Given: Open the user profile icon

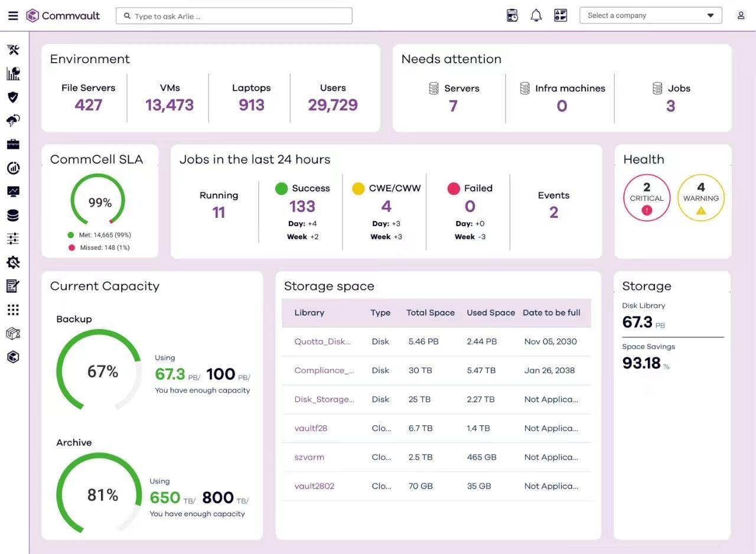Looking at the screenshot, I should (741, 15).
